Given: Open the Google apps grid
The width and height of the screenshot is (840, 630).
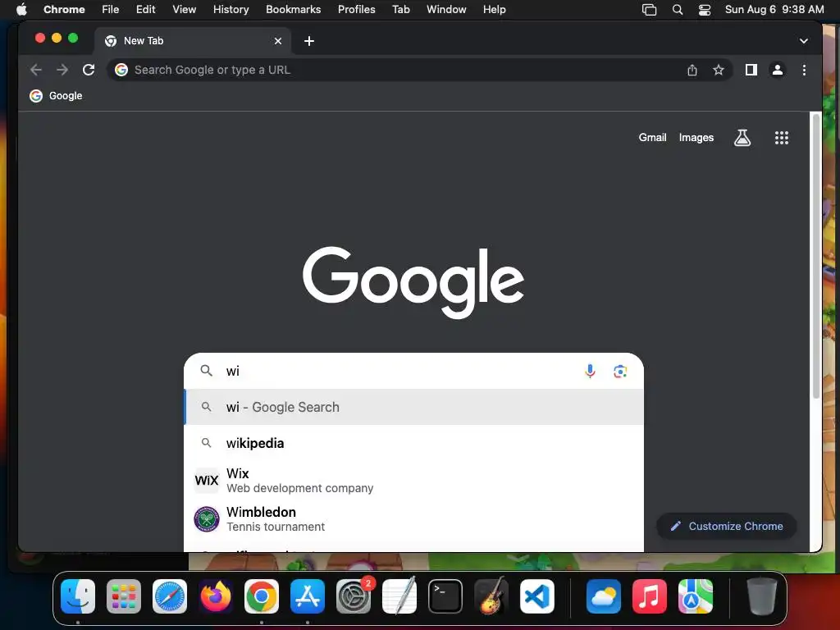Looking at the screenshot, I should pos(781,138).
